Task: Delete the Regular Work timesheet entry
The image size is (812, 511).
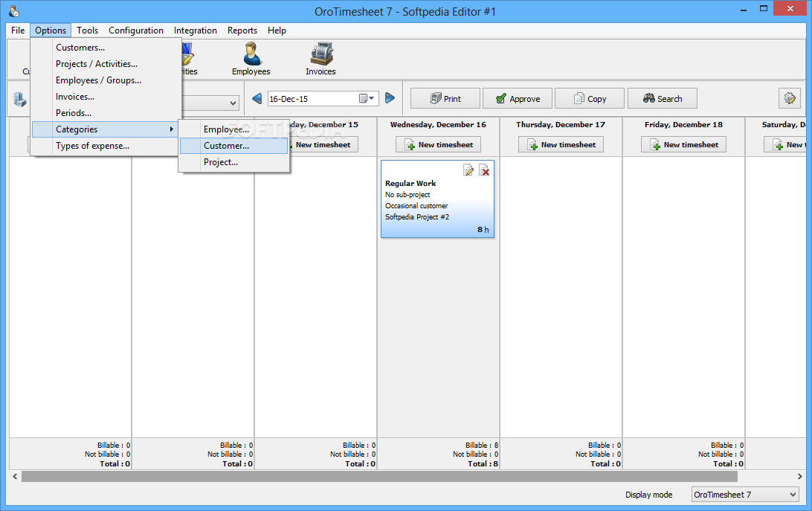Action: [x=484, y=170]
